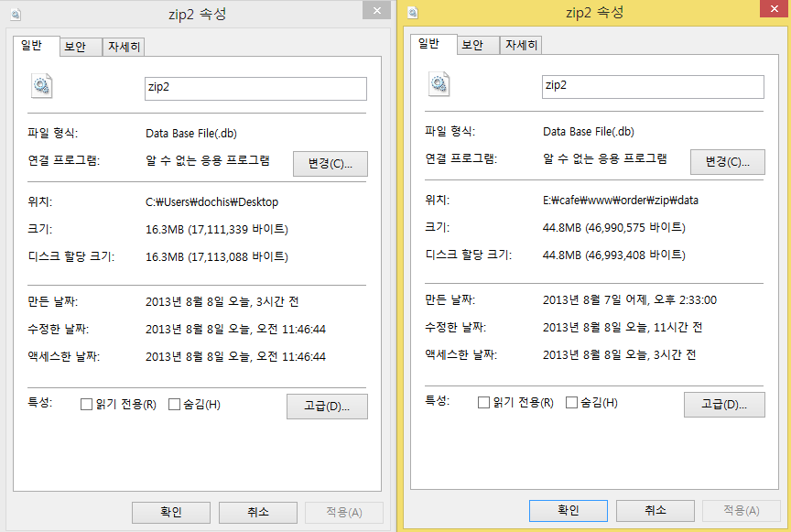This screenshot has height=532, width=791.
Task: Check 읽기 전용(R) in the 44.8MB file dialog
Action: [x=484, y=403]
